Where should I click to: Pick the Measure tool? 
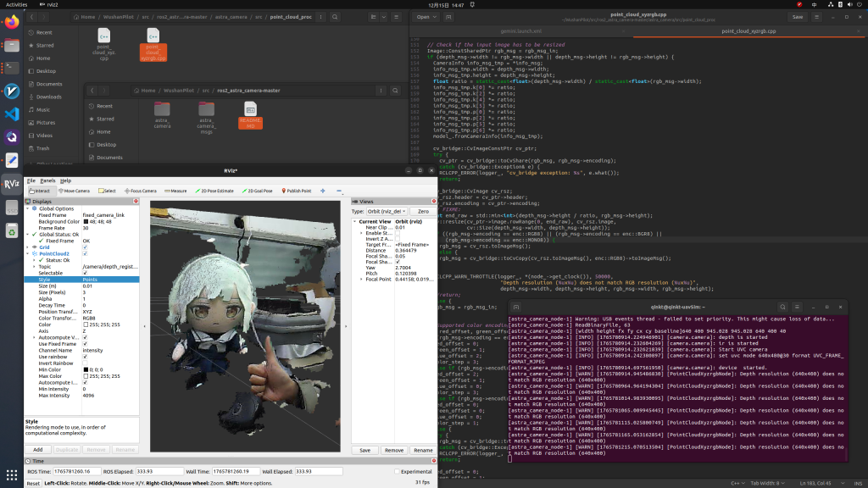pos(175,191)
